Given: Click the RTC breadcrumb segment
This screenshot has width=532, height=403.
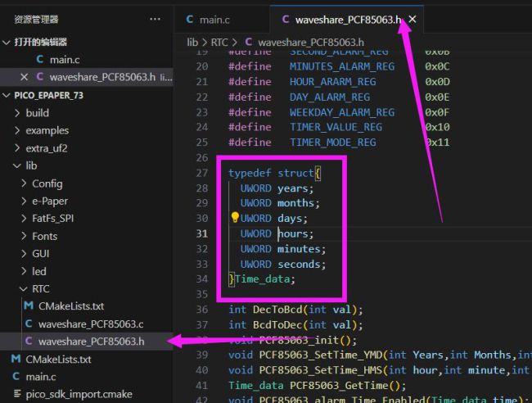Looking at the screenshot, I should tap(219, 43).
